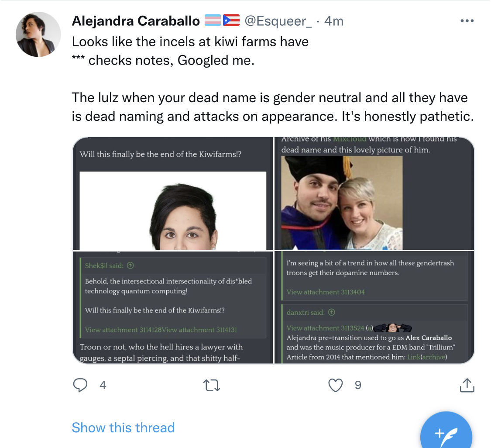This screenshot has width=491, height=448.
Task: Click the share upload icon
Action: (467, 385)
